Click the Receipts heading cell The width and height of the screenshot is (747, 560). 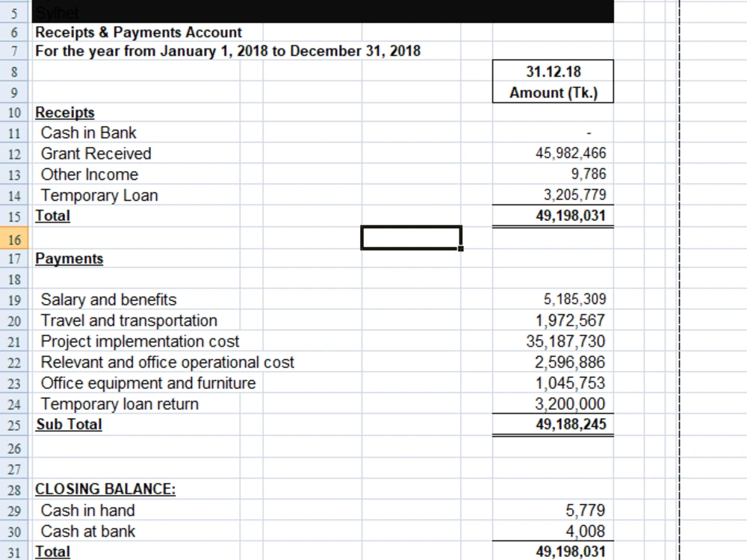(64, 112)
